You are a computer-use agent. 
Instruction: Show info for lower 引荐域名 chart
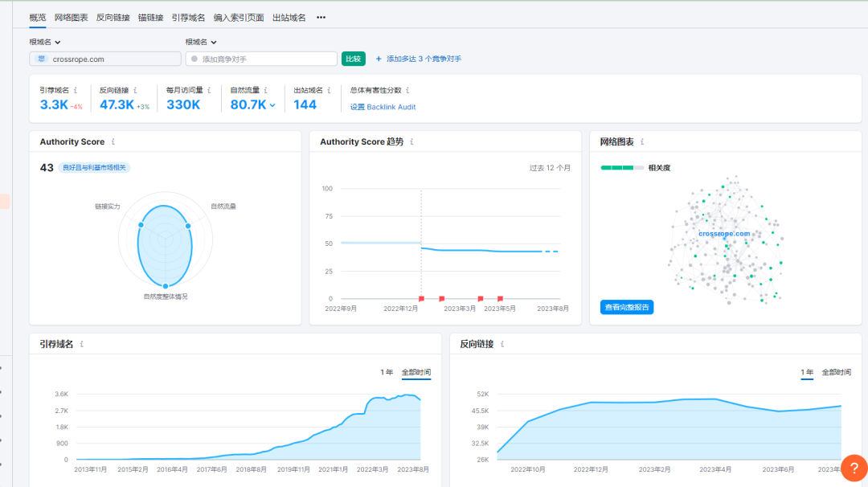pyautogui.click(x=82, y=344)
